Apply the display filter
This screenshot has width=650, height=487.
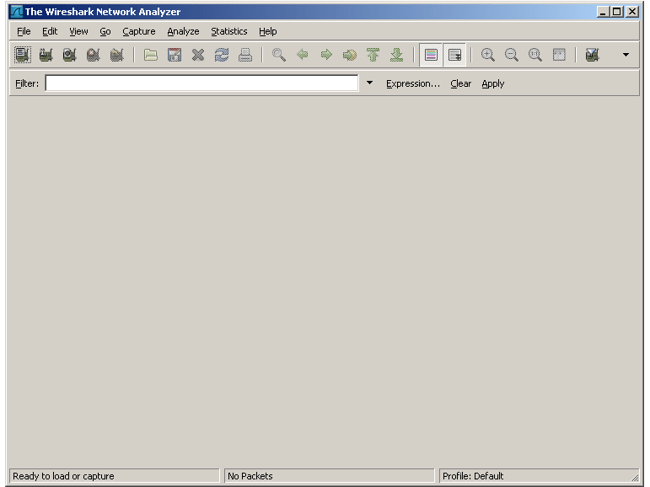pyautogui.click(x=492, y=84)
